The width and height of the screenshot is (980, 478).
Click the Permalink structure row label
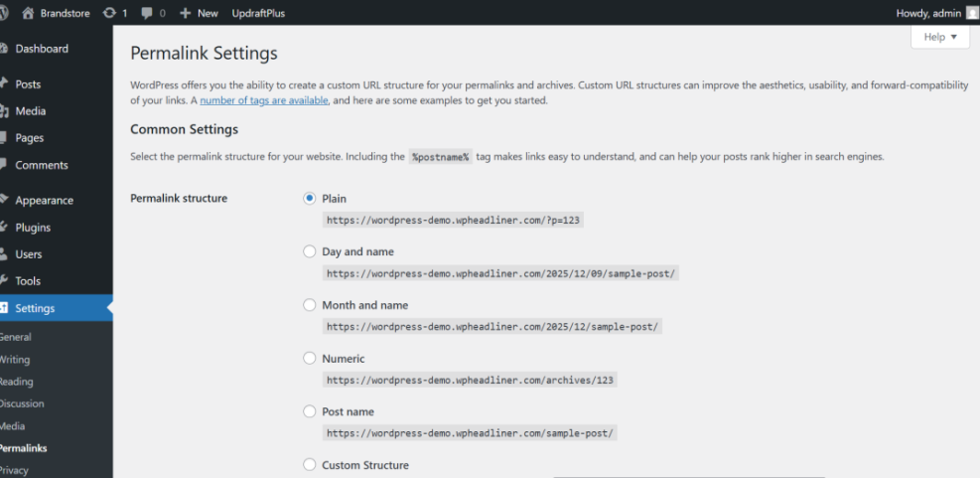click(179, 199)
